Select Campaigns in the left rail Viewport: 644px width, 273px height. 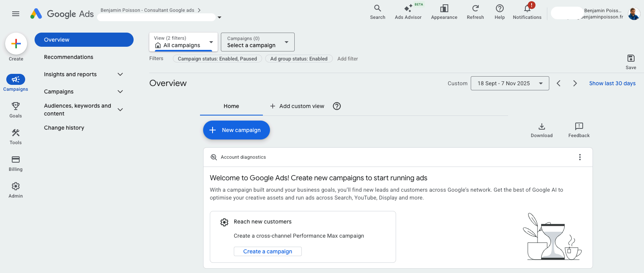click(x=16, y=83)
